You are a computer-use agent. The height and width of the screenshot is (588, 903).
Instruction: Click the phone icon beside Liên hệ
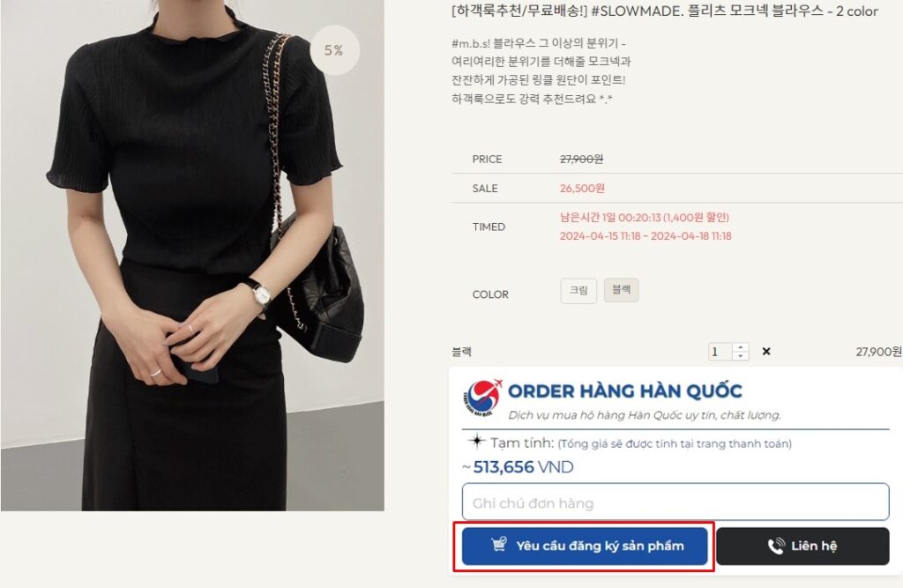tap(776, 546)
